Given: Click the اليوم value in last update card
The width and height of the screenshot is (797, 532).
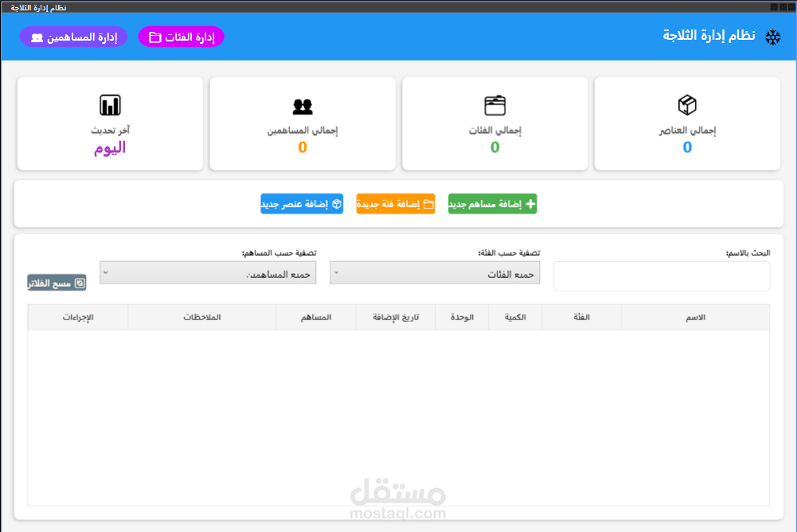Looking at the screenshot, I should 110,148.
